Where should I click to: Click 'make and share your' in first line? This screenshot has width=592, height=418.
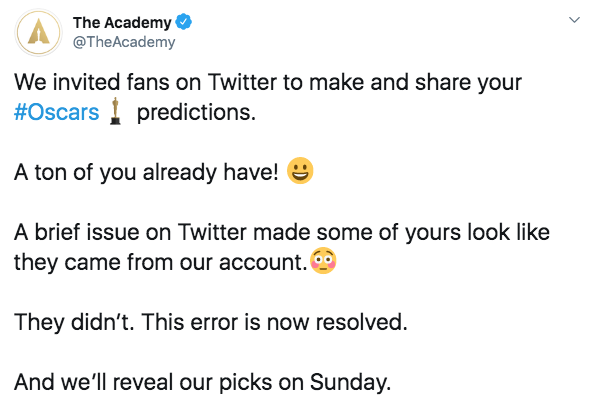(415, 83)
